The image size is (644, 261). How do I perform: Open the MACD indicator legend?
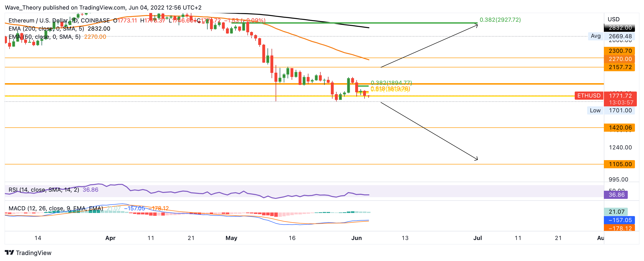pyautogui.click(x=55, y=208)
